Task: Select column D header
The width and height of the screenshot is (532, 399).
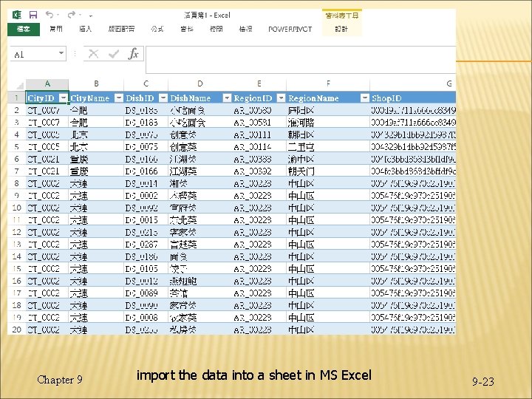Action: click(199, 83)
